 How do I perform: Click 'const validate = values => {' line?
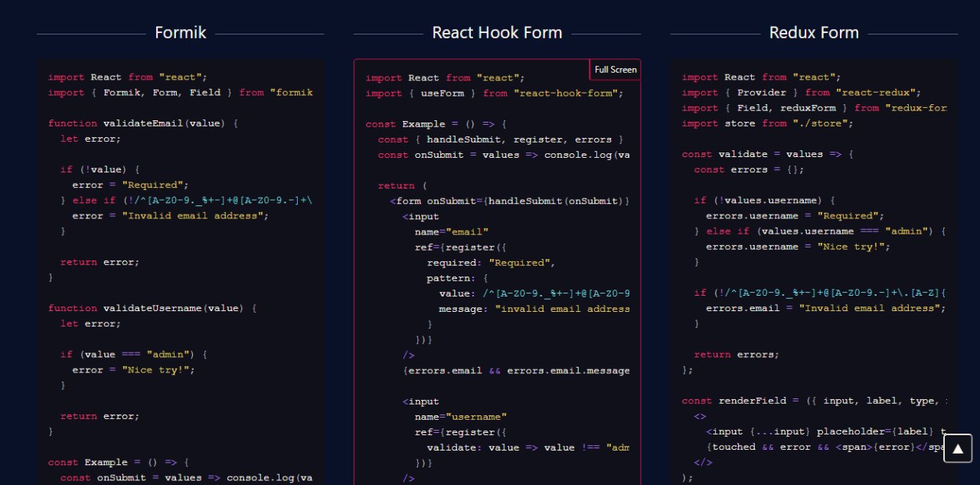coord(768,154)
